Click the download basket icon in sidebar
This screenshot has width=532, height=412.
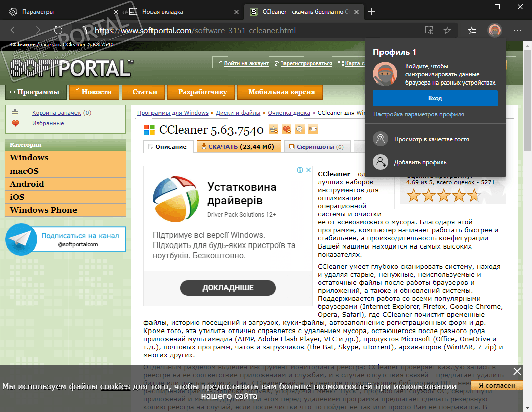coord(15,112)
